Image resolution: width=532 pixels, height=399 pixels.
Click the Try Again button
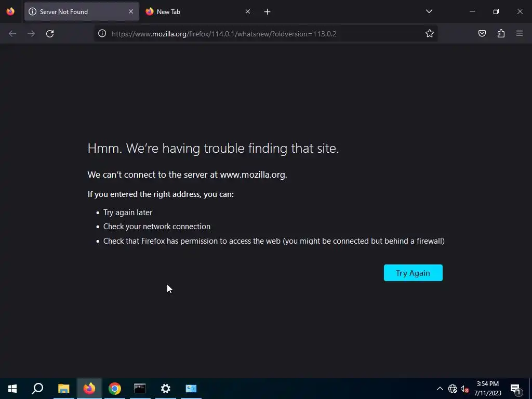pos(413,273)
